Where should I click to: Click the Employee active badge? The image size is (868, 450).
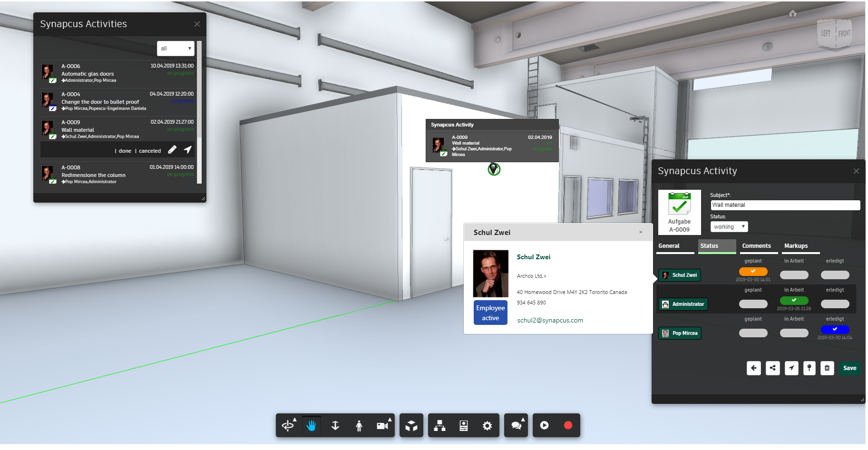point(490,313)
